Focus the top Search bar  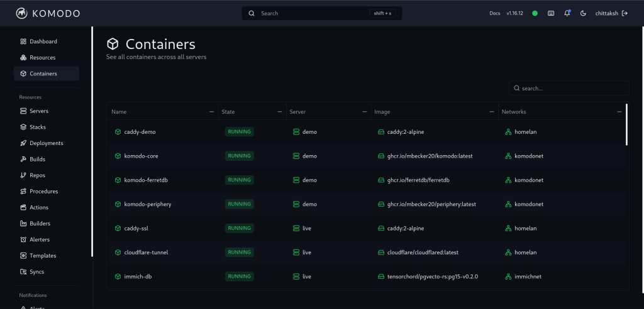coord(322,13)
